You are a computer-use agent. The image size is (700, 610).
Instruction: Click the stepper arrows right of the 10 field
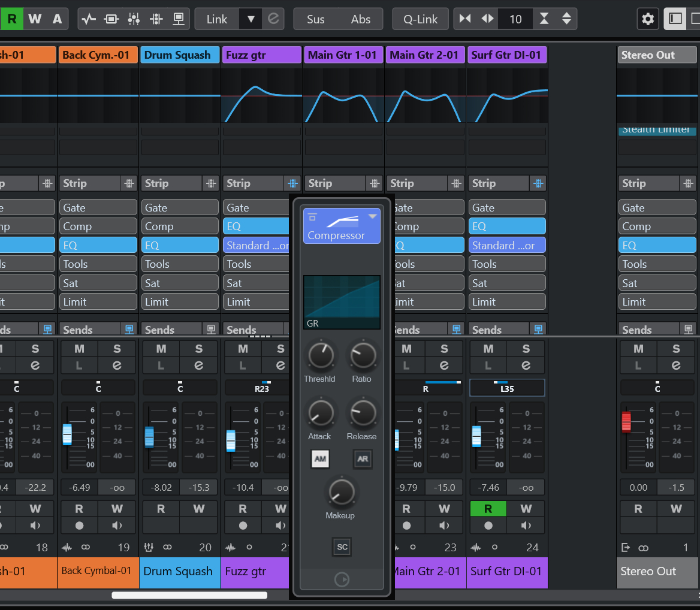tap(566, 19)
